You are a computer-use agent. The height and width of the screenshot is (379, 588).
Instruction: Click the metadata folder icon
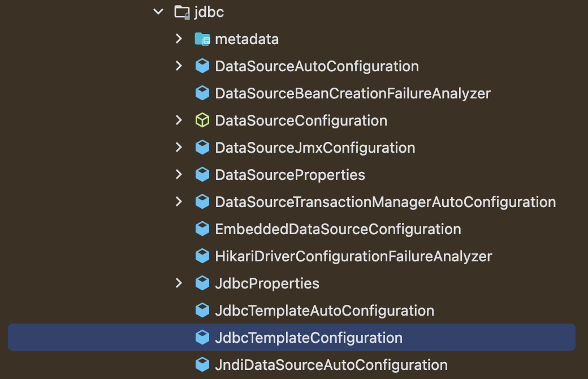tap(202, 39)
